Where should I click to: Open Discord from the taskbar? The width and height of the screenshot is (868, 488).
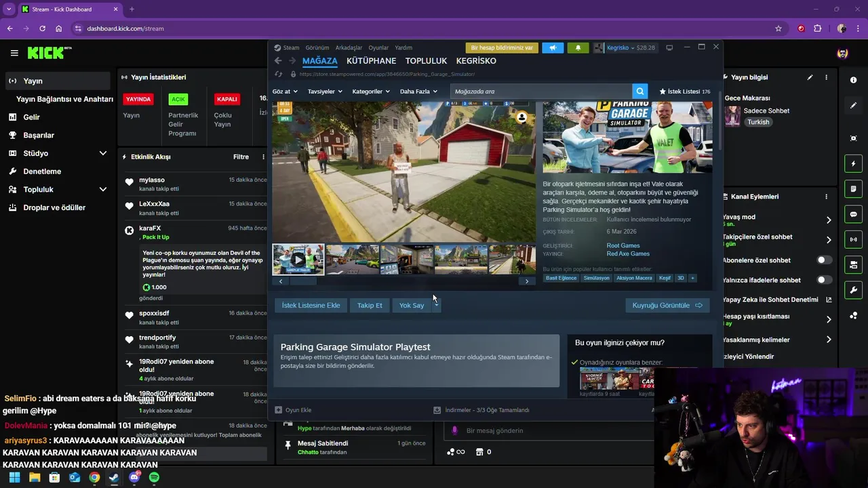pos(134,477)
